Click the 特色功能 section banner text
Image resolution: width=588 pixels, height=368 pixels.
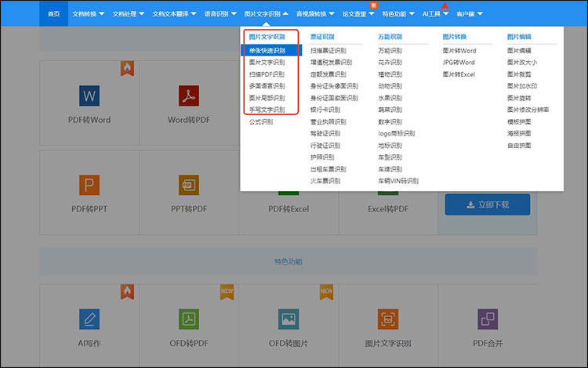pos(289,262)
